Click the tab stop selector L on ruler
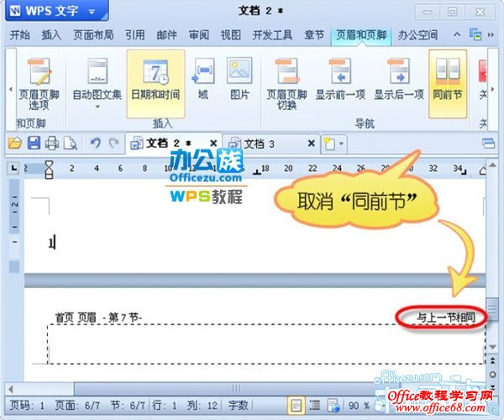 (x=13, y=168)
